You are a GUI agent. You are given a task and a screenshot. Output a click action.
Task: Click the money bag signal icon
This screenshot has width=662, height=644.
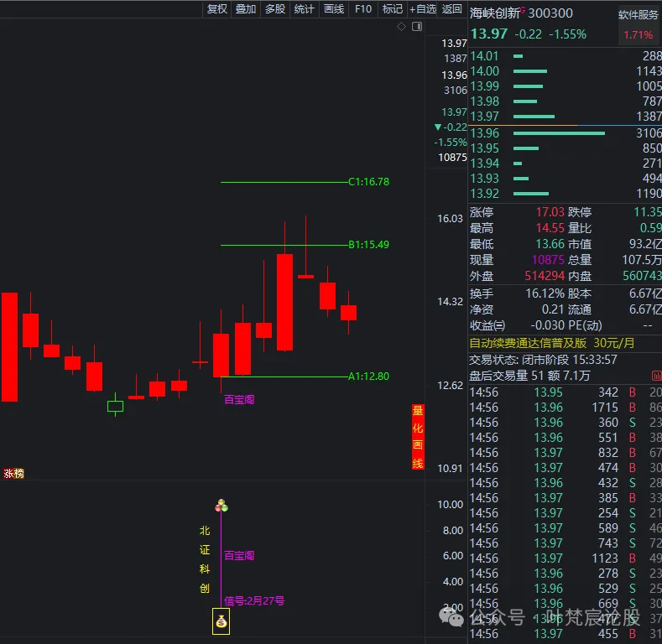(221, 621)
